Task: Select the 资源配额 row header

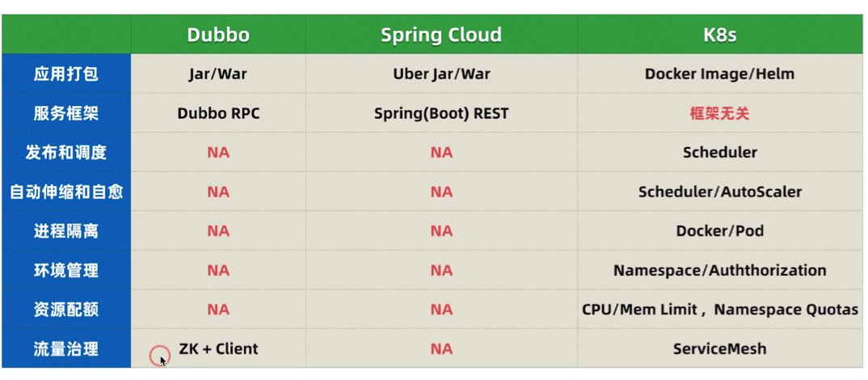Action: (66, 310)
